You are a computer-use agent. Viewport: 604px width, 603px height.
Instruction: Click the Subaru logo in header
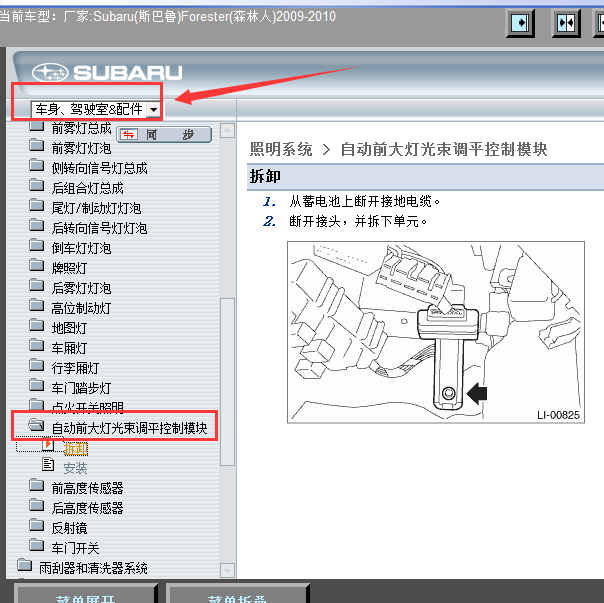107,72
